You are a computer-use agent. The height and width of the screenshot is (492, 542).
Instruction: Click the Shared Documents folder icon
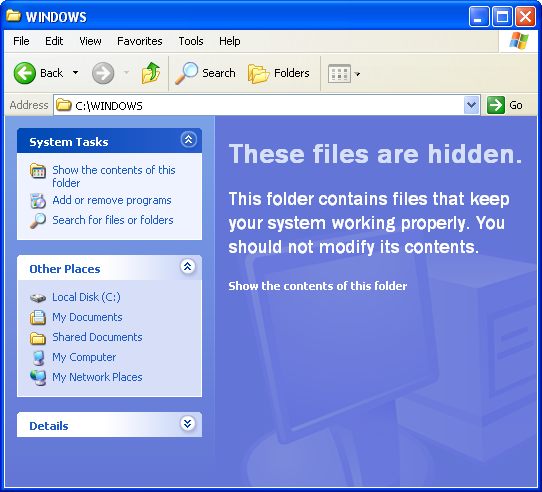click(38, 338)
